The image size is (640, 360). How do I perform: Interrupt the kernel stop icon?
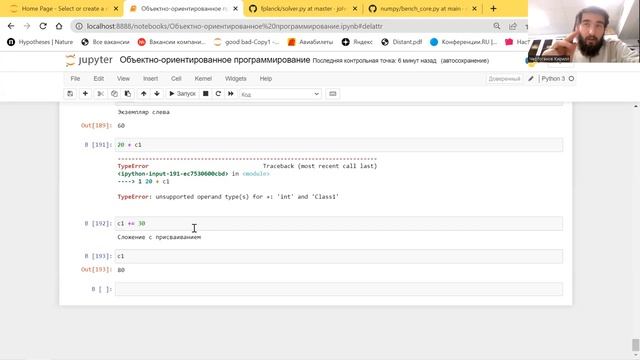206,94
